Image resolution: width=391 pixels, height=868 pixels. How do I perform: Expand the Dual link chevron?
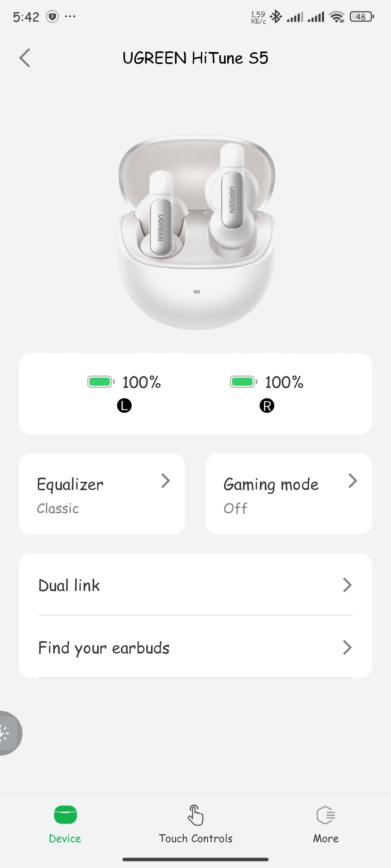347,585
